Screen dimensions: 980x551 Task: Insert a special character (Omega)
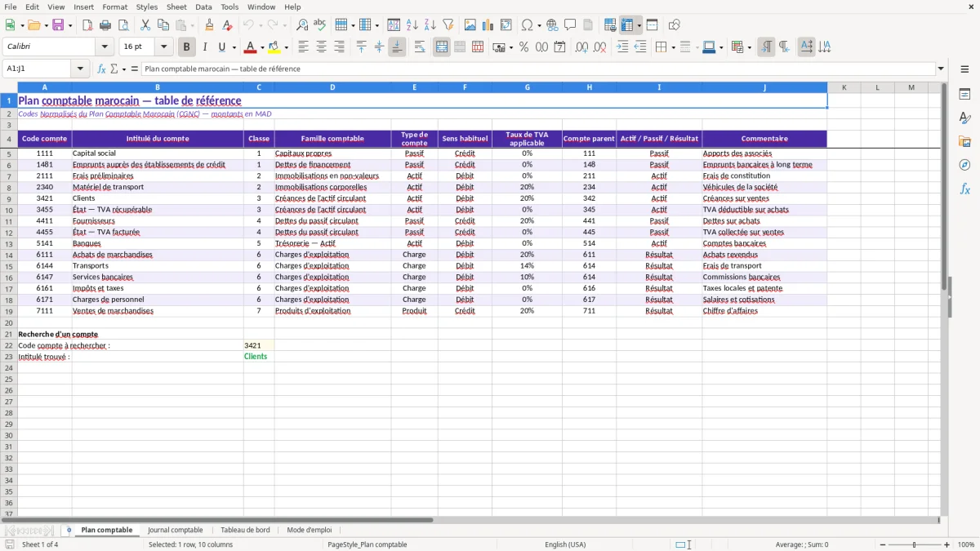527,25
